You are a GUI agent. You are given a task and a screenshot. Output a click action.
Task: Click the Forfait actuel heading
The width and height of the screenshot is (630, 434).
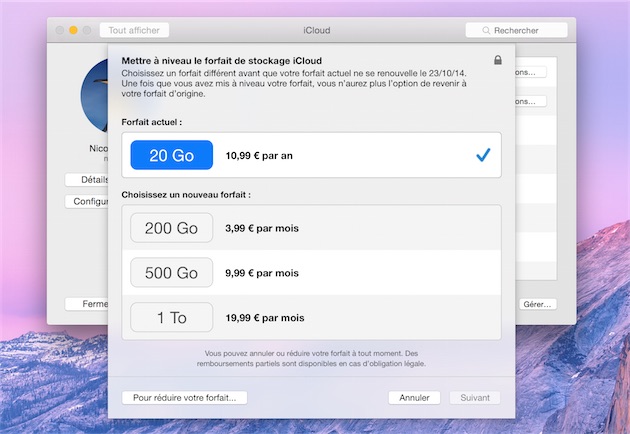[x=151, y=122]
